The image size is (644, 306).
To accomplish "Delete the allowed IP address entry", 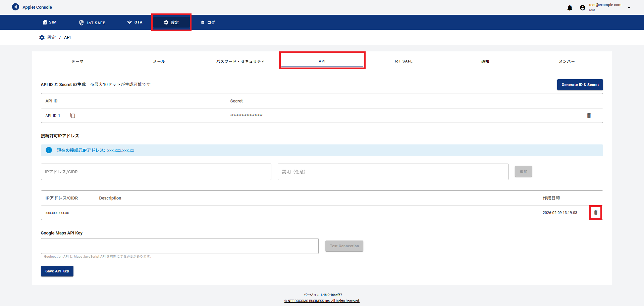I will 596,213.
